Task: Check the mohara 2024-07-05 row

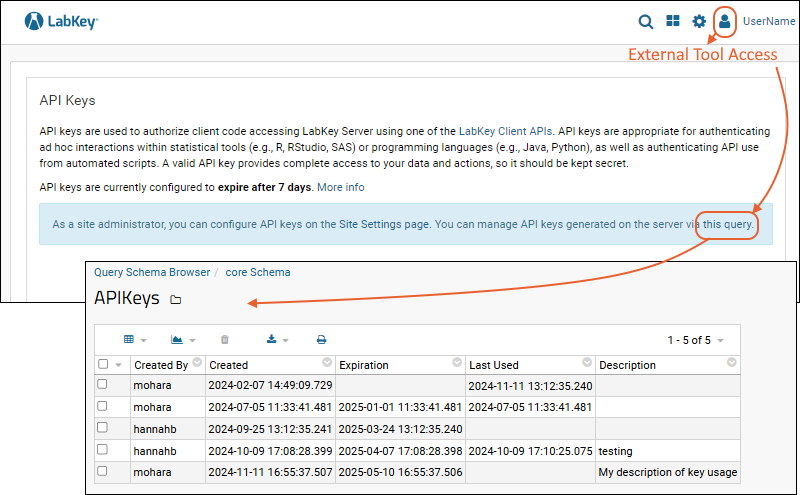Action: (102, 406)
